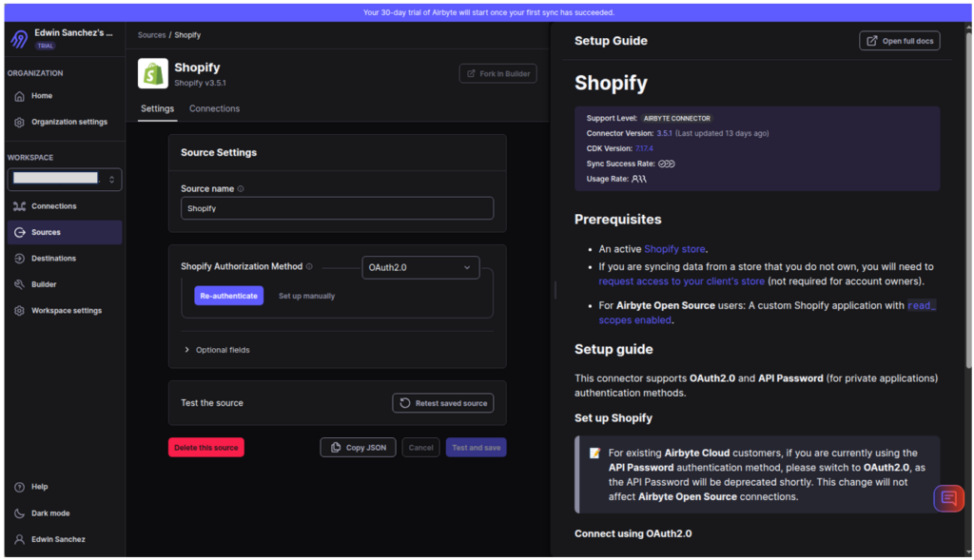Open the Shopify store link
The height and width of the screenshot is (560, 974).
pyautogui.click(x=674, y=249)
